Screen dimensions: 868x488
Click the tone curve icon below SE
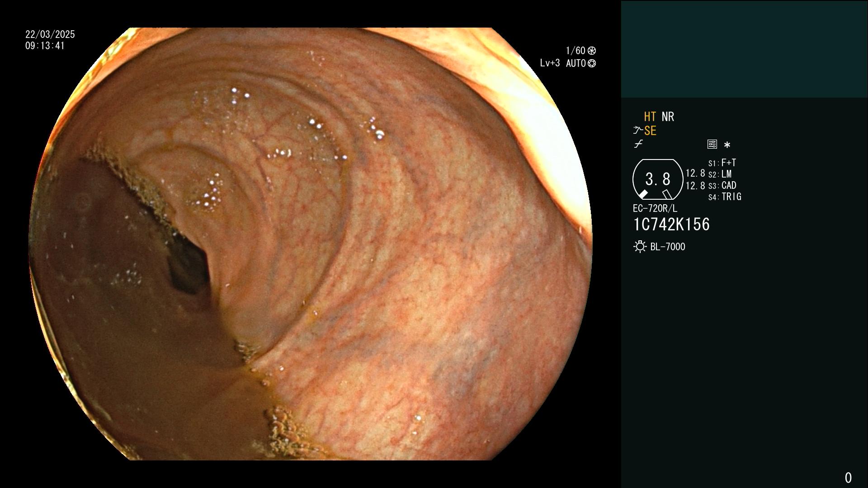point(638,144)
